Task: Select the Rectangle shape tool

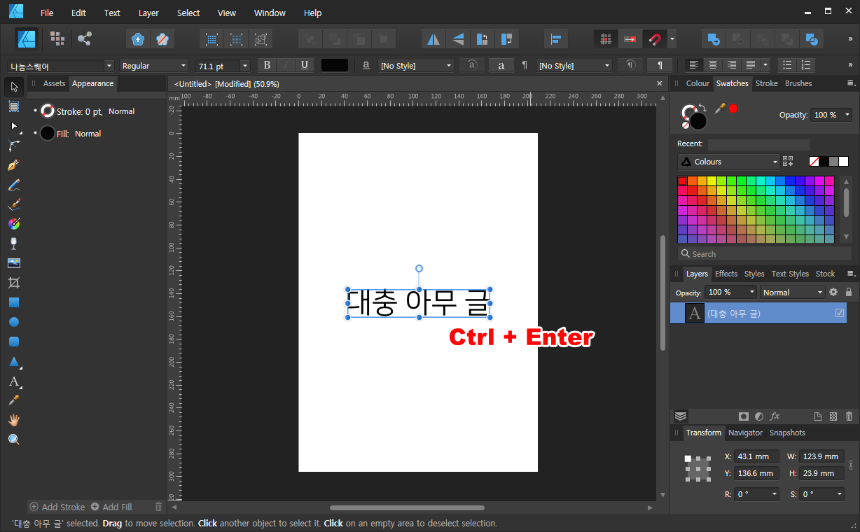Action: click(14, 302)
